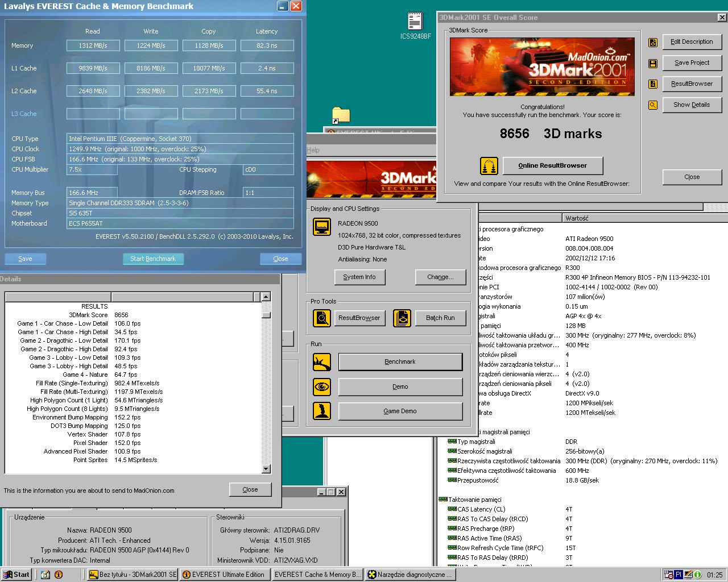This screenshot has width=728, height=582.
Task: Click the Motherboard ECS P6S5AT field
Action: [180, 224]
